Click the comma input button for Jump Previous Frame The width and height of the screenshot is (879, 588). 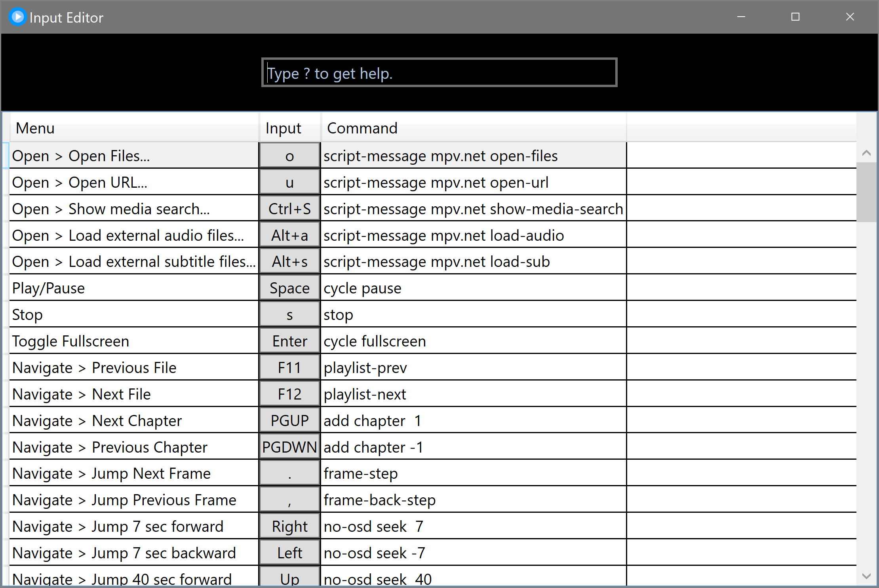289,500
